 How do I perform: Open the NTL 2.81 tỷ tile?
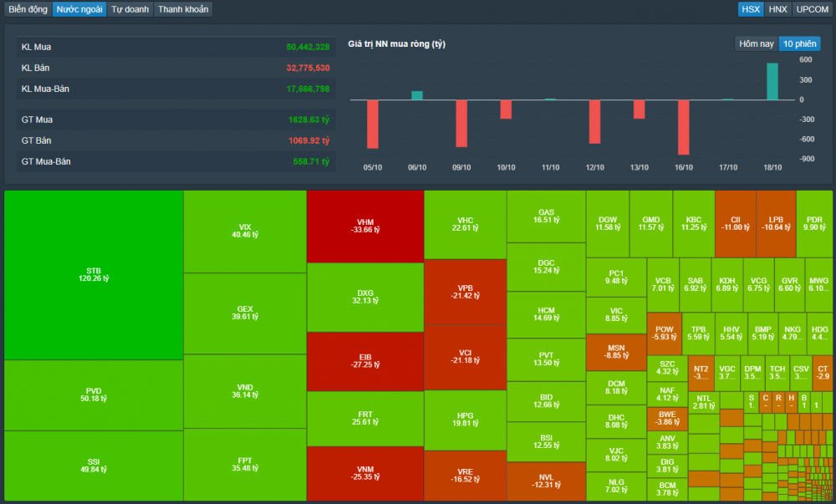tap(704, 402)
